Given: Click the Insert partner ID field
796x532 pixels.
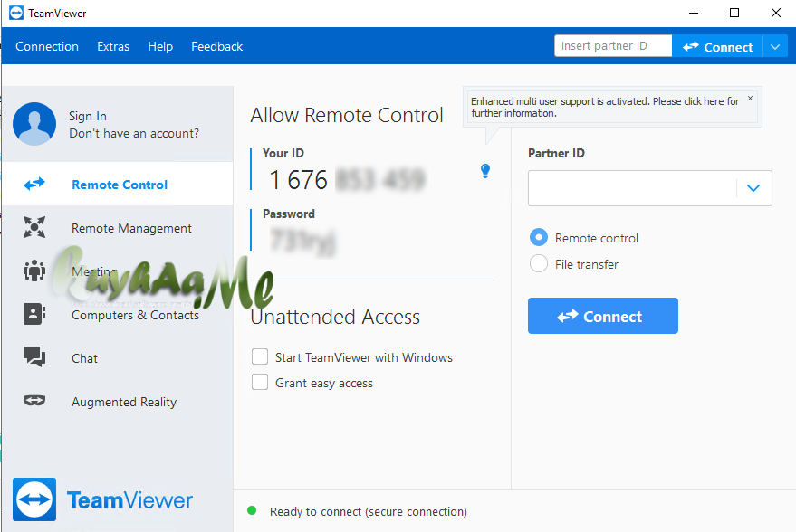Looking at the screenshot, I should pyautogui.click(x=613, y=46).
